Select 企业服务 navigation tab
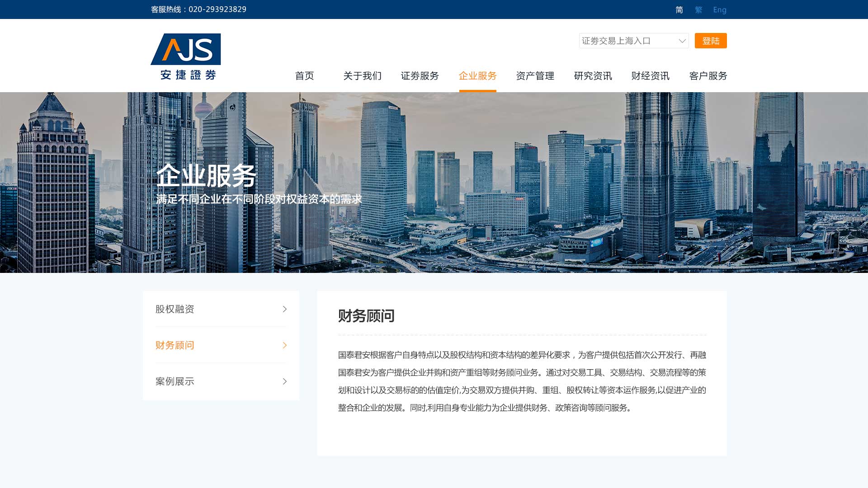Image resolution: width=868 pixels, height=488 pixels. [477, 76]
